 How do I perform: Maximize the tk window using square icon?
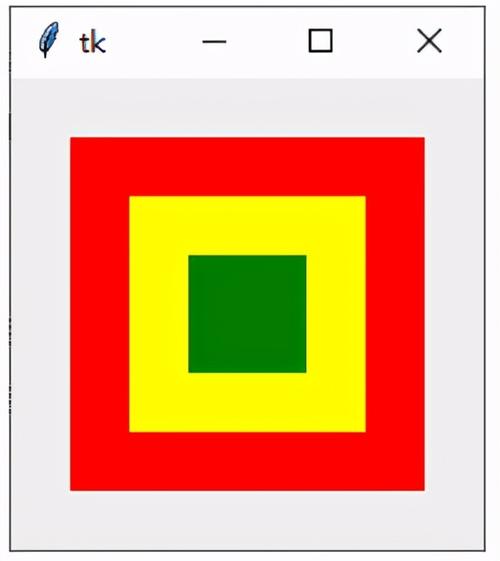[320, 41]
